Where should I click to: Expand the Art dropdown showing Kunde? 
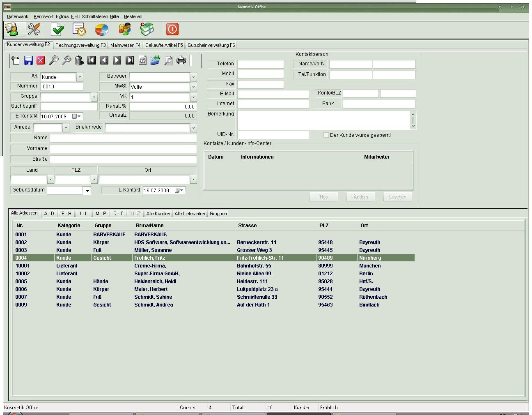click(80, 77)
